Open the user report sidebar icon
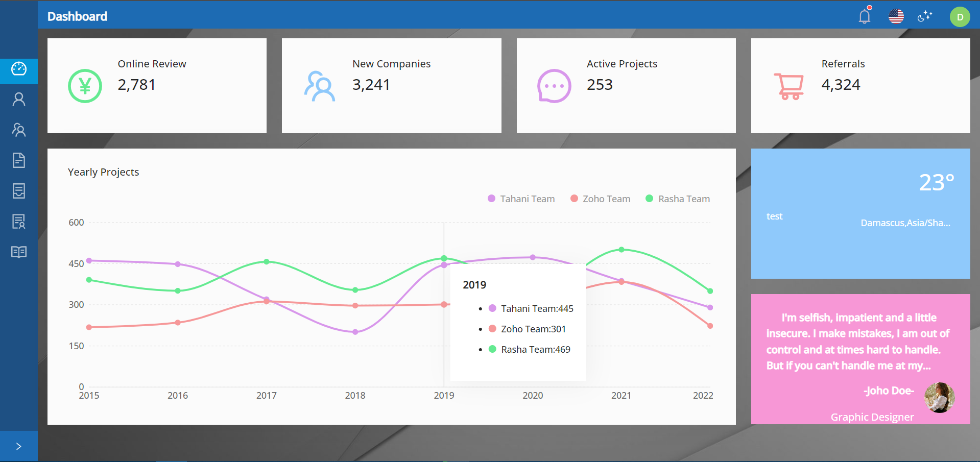 (19, 222)
